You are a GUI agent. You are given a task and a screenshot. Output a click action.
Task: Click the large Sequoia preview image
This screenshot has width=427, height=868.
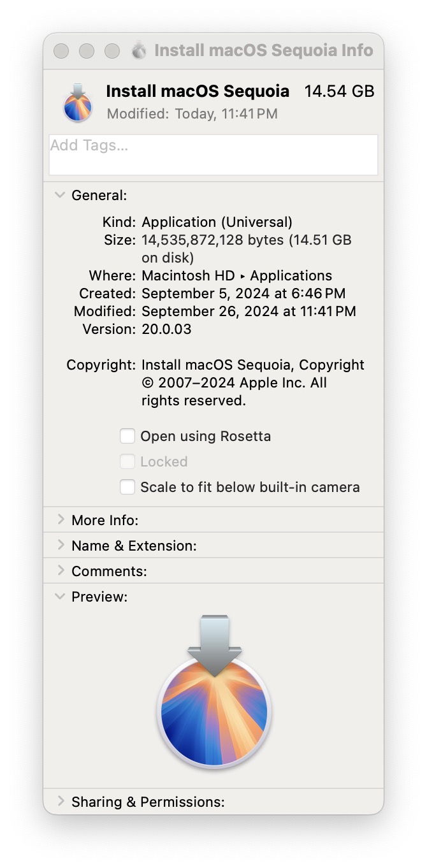214,692
